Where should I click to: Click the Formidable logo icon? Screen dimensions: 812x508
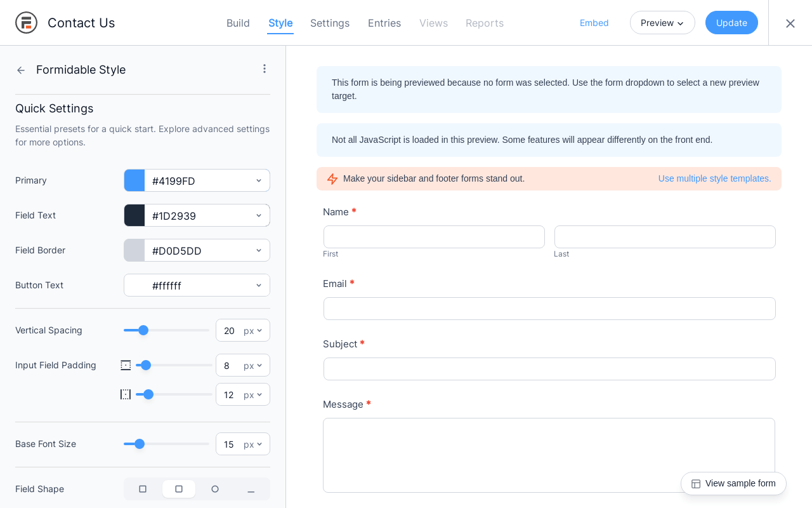[x=26, y=23]
